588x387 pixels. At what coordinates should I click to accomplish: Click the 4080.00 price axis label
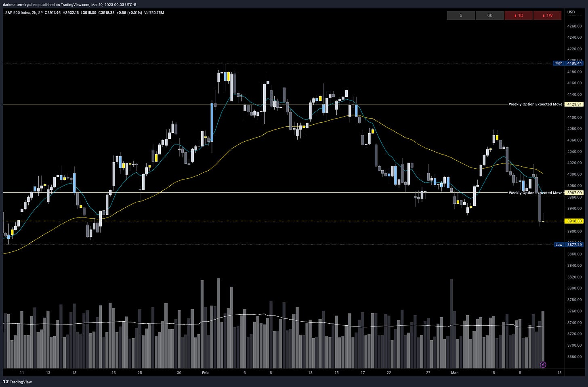click(574, 129)
